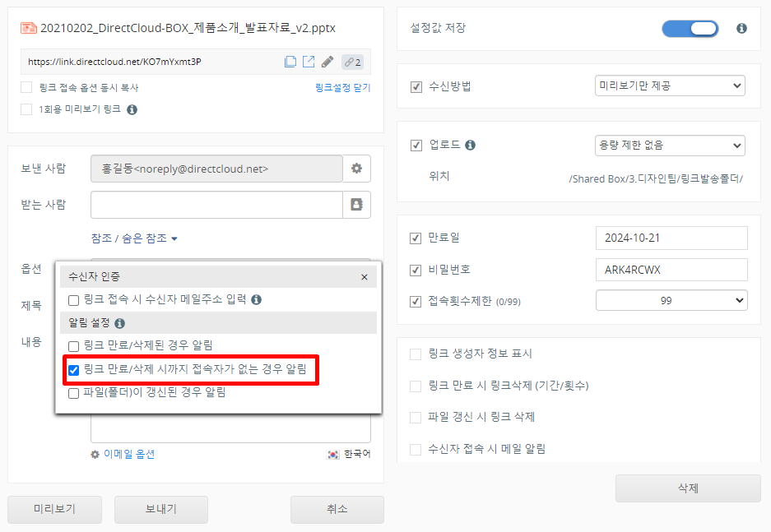771x532 pixels.
Task: Copy the share link URL icon
Action: pyautogui.click(x=290, y=62)
